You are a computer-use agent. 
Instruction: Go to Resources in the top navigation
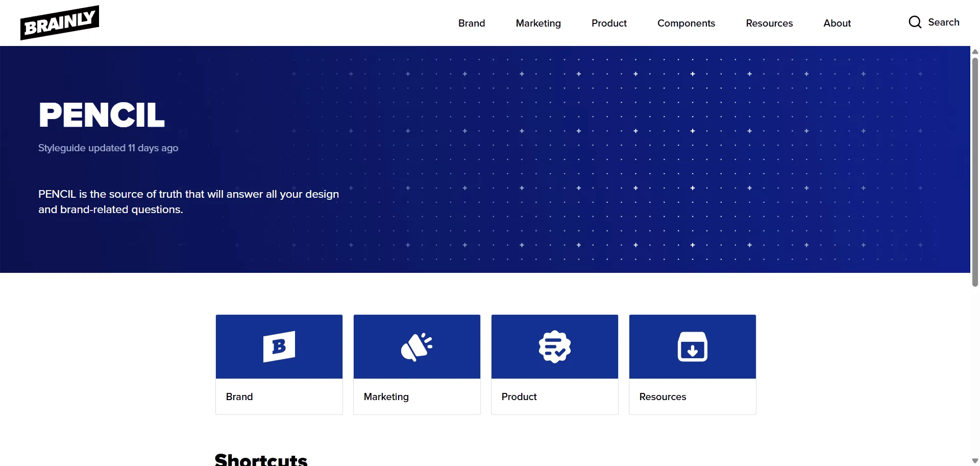pyautogui.click(x=769, y=23)
